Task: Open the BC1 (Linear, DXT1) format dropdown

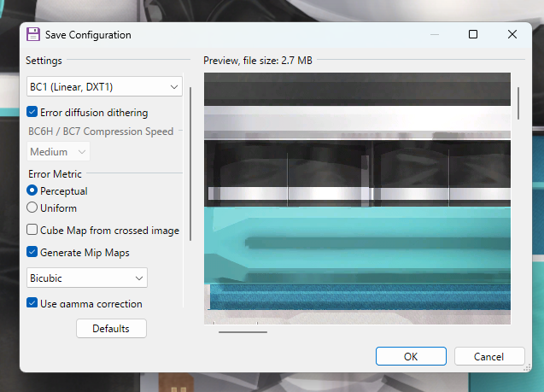Action: click(x=104, y=86)
